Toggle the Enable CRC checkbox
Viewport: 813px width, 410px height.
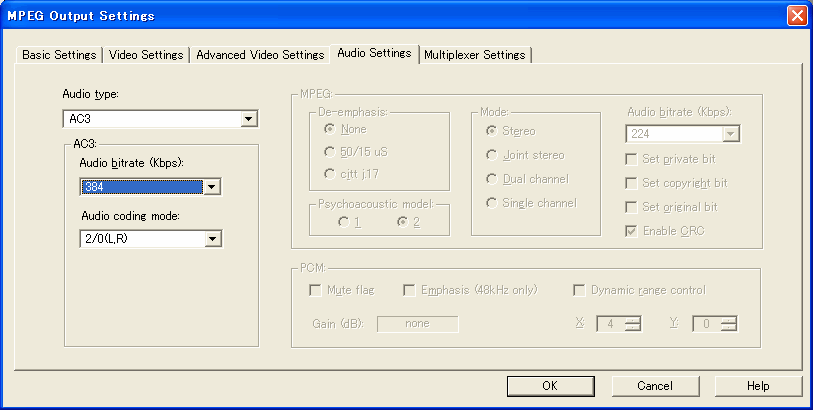point(631,231)
